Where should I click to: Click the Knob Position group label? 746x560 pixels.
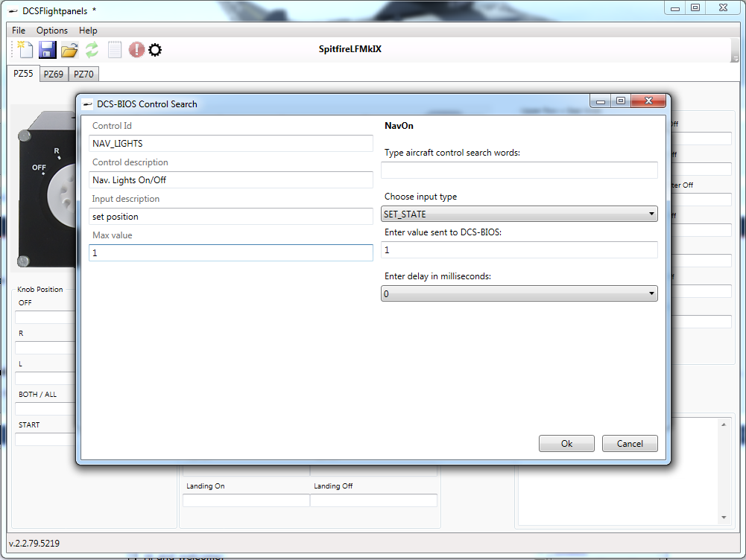click(40, 290)
